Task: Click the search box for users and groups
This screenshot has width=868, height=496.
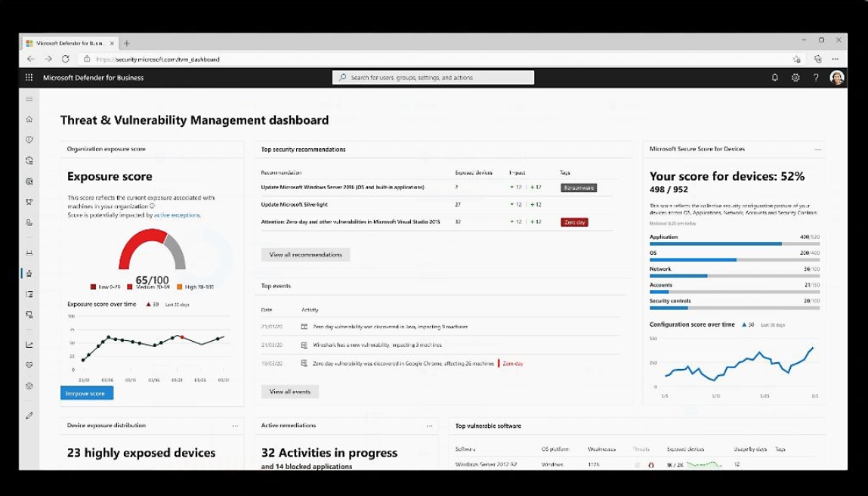Action: pyautogui.click(x=434, y=78)
